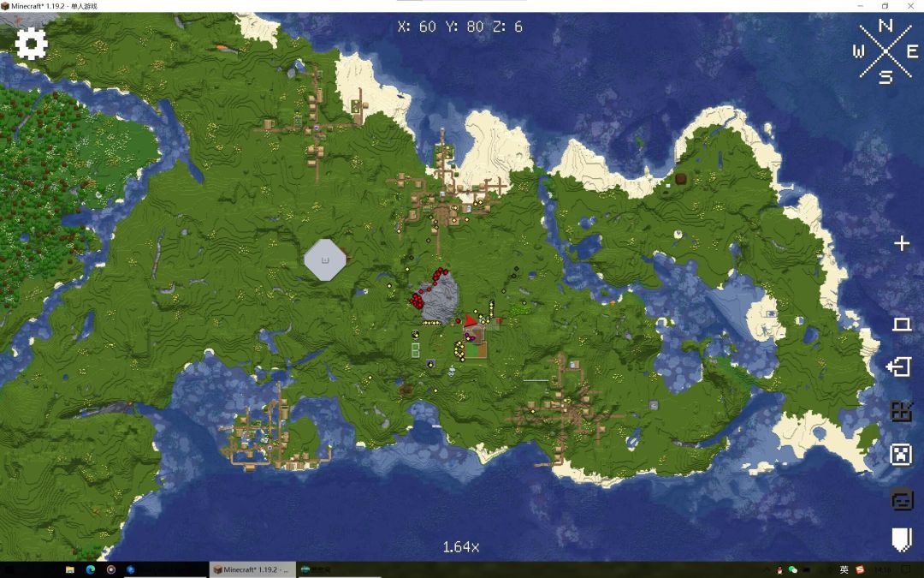
Task: Click the dark player face icon
Action: [901, 499]
